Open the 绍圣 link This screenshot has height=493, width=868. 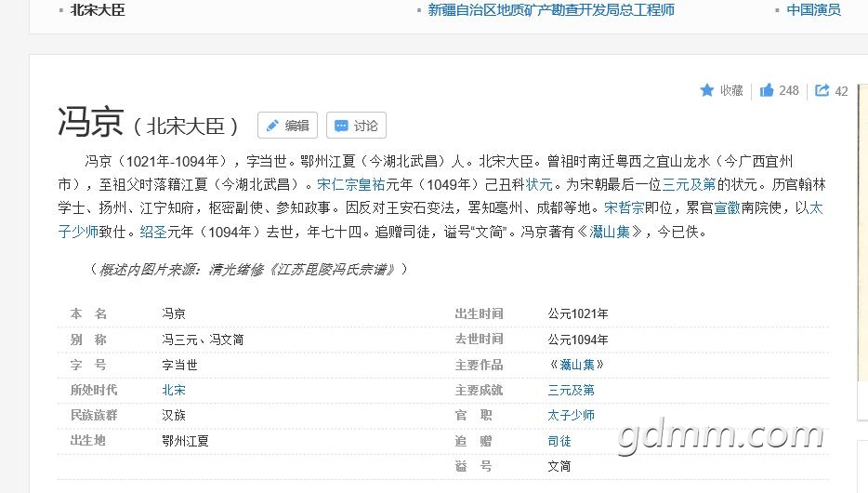(x=152, y=232)
